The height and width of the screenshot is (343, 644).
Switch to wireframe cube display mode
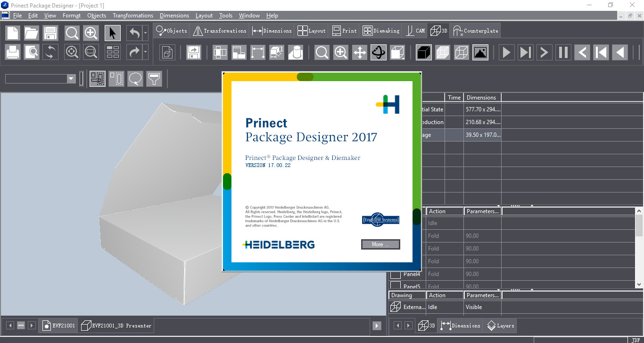[x=461, y=52]
